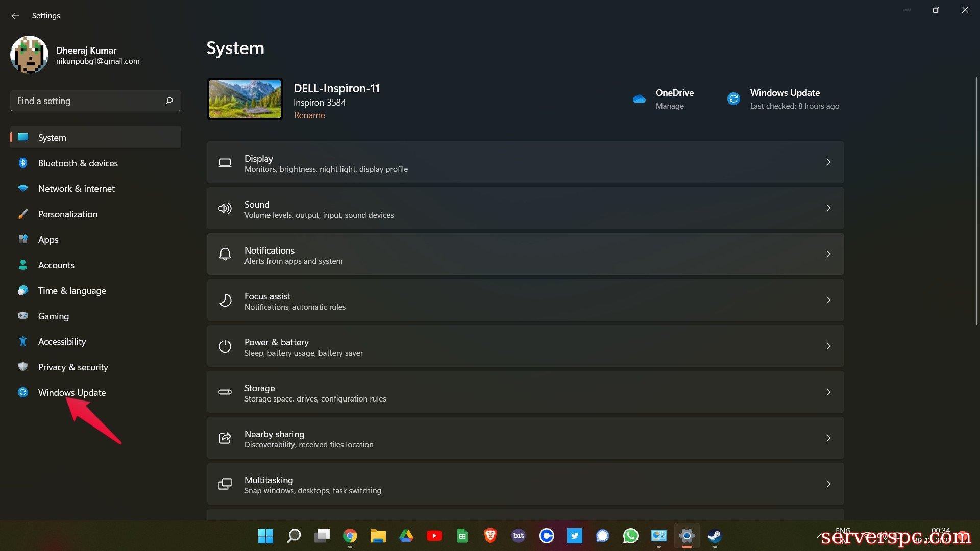Open the Accounts section

56,265
